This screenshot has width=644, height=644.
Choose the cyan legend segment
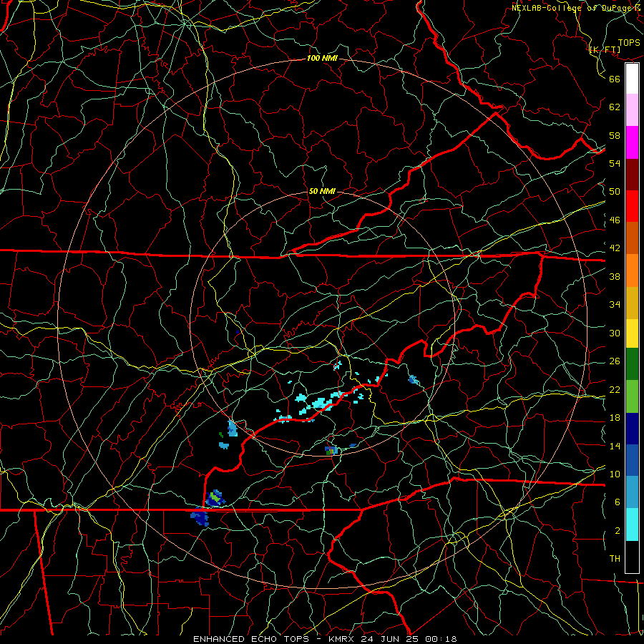coord(632,525)
